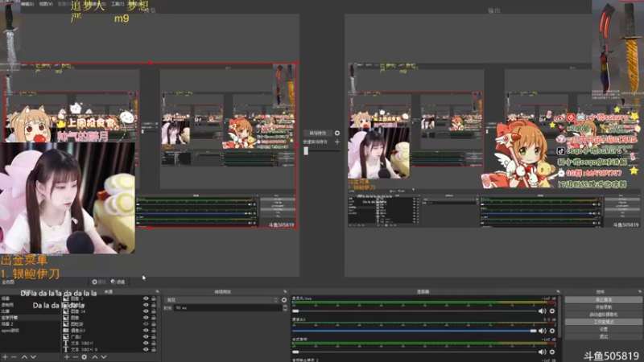Add a new scene with plus icon
Screen dimensions: 644x362
coord(5,357)
